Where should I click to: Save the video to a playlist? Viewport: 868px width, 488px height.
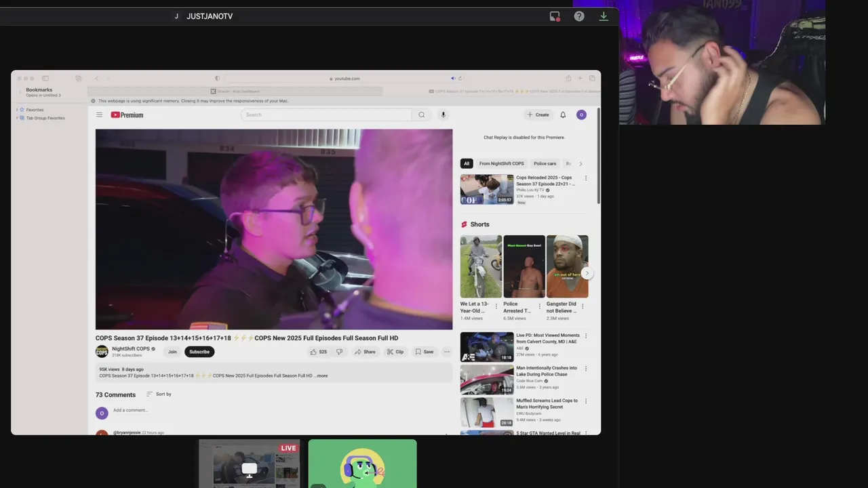425,352
